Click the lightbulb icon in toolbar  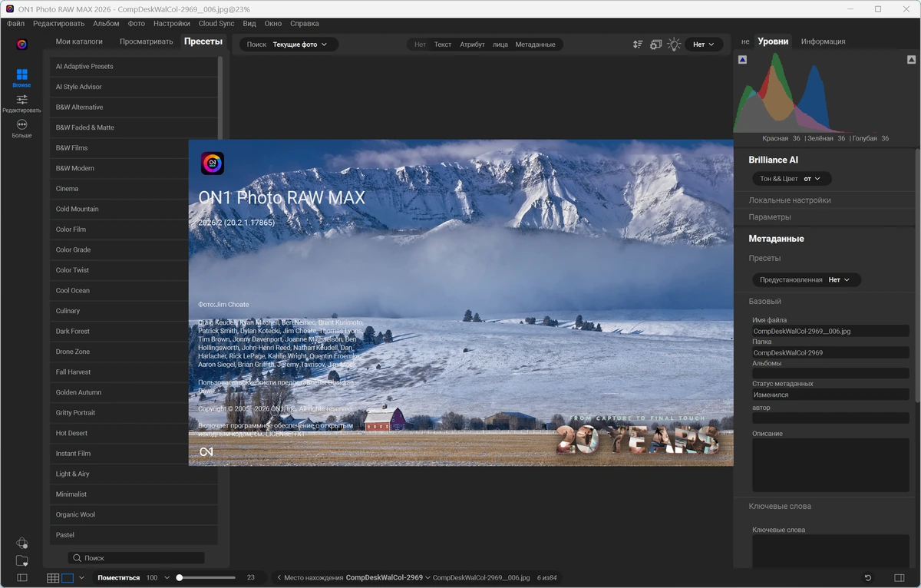click(x=674, y=45)
